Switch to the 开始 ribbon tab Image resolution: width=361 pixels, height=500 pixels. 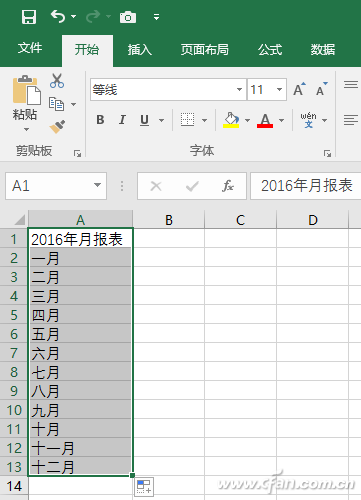(87, 50)
